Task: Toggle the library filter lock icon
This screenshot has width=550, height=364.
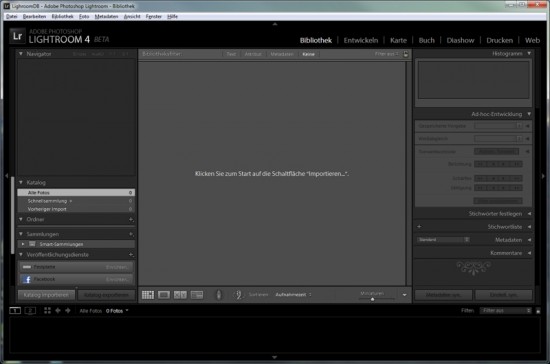Action: click(x=406, y=54)
